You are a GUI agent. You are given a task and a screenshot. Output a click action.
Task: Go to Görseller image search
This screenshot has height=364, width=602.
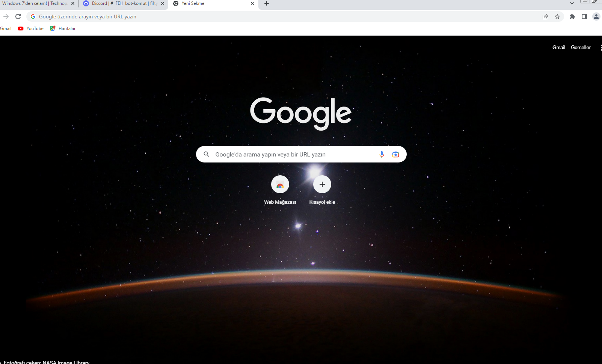click(x=581, y=47)
